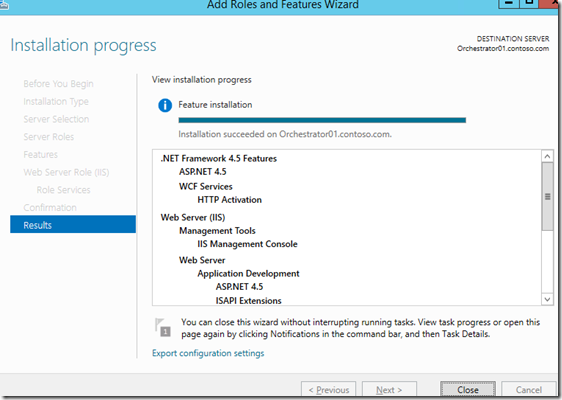This screenshot has width=562, height=400.
Task: Select Server Selection step
Action: [x=56, y=119]
